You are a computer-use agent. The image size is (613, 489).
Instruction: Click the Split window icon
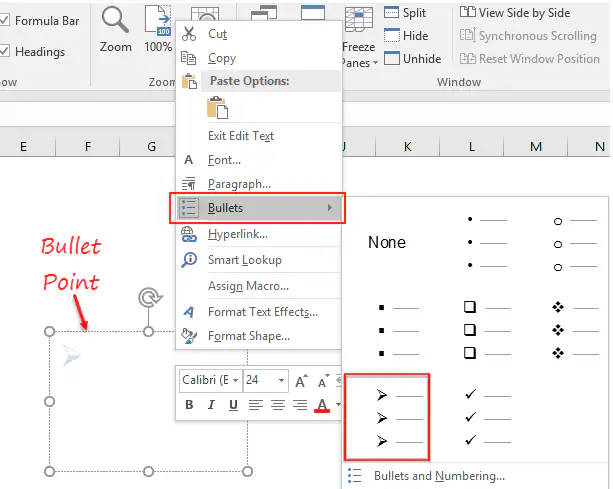[391, 13]
